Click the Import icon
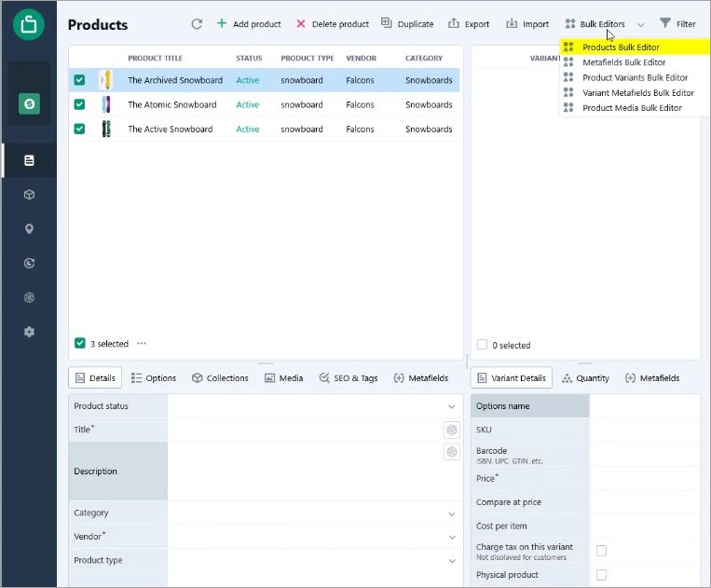711x588 pixels. 512,23
